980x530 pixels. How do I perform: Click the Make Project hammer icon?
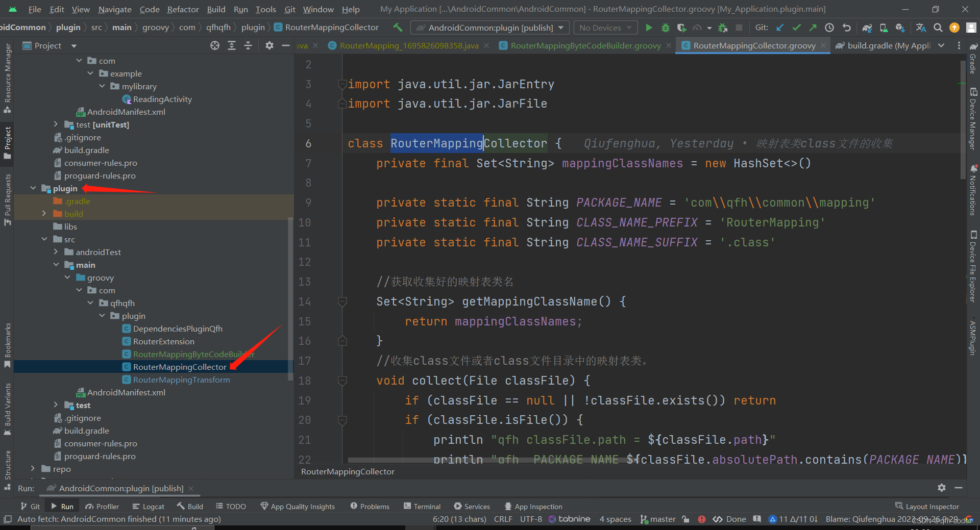(x=398, y=28)
